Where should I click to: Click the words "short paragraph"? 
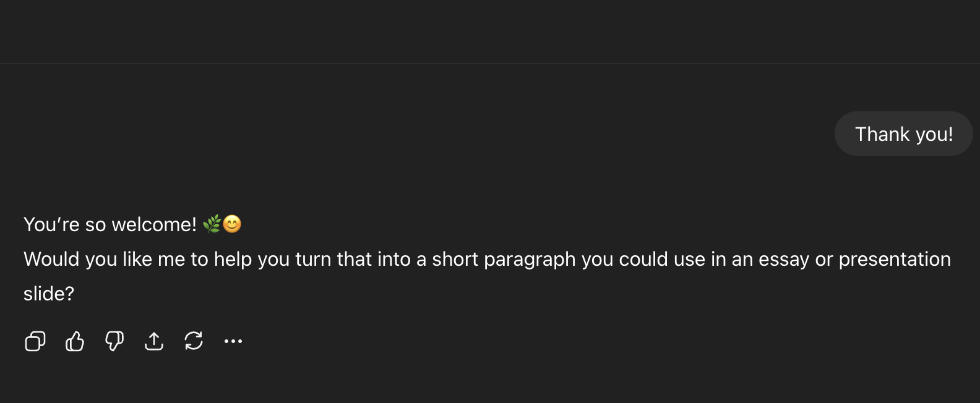pyautogui.click(x=504, y=259)
